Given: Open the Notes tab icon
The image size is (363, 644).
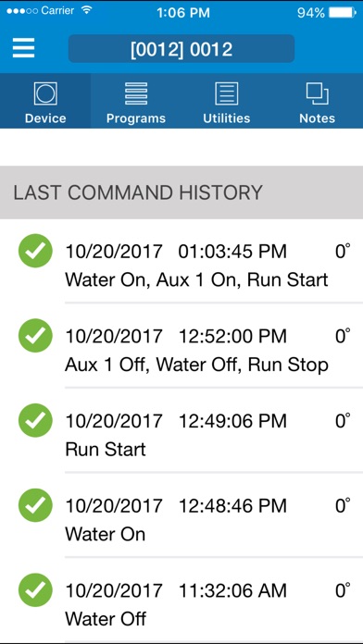Looking at the screenshot, I should tap(318, 93).
